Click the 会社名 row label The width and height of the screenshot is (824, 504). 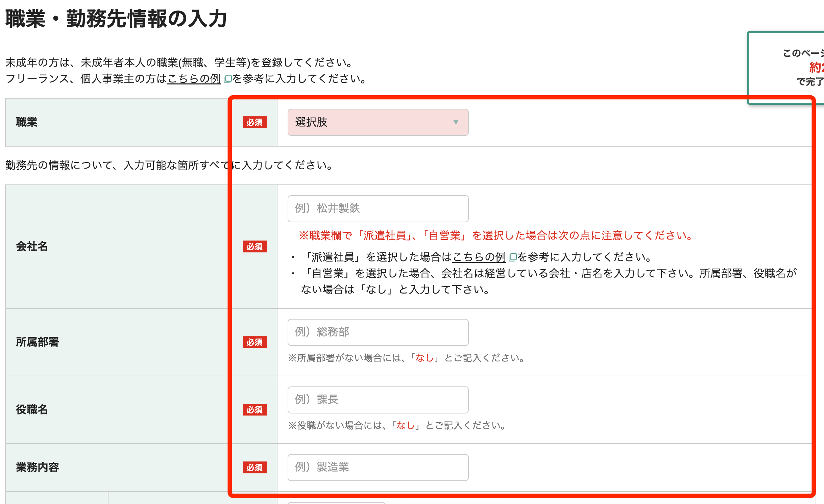(32, 247)
